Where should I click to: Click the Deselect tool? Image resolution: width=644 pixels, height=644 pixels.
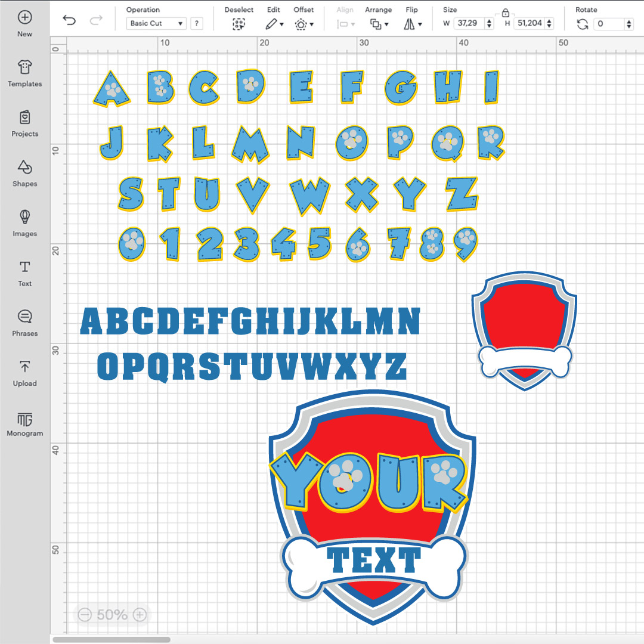pyautogui.click(x=239, y=24)
